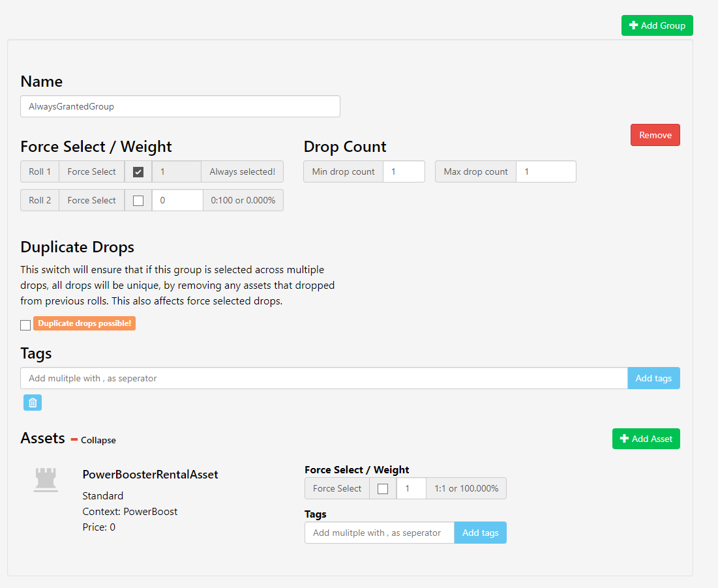Viewport: 718px width, 588px height.
Task: Remove the AlwaysGrantedGroup group
Action: point(655,135)
